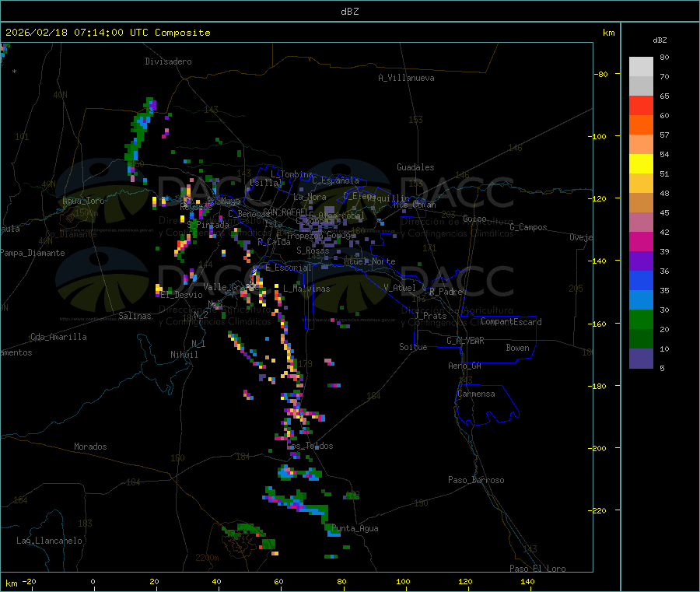This screenshot has height=592, width=700.
Task: Click the 'A_Villanueva' map label
Action: pyautogui.click(x=406, y=78)
